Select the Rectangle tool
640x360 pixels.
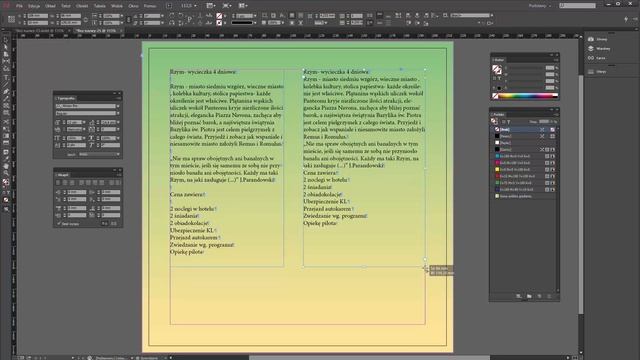point(6,113)
